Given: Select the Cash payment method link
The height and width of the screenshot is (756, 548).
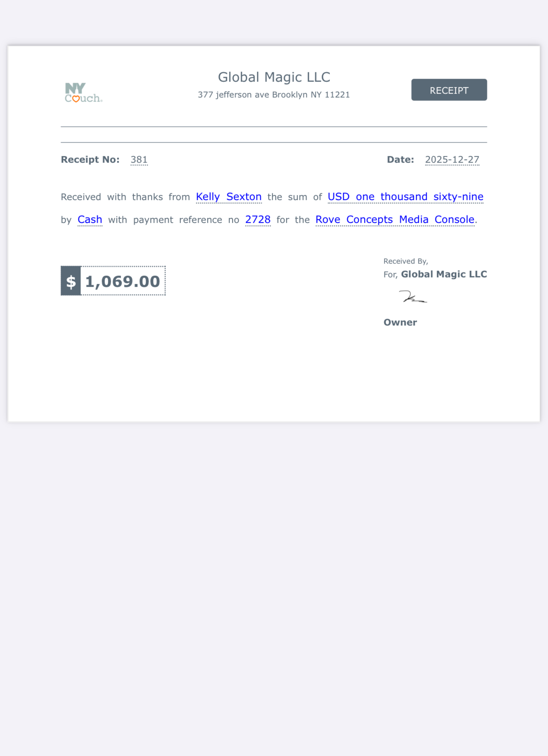Looking at the screenshot, I should click(90, 220).
